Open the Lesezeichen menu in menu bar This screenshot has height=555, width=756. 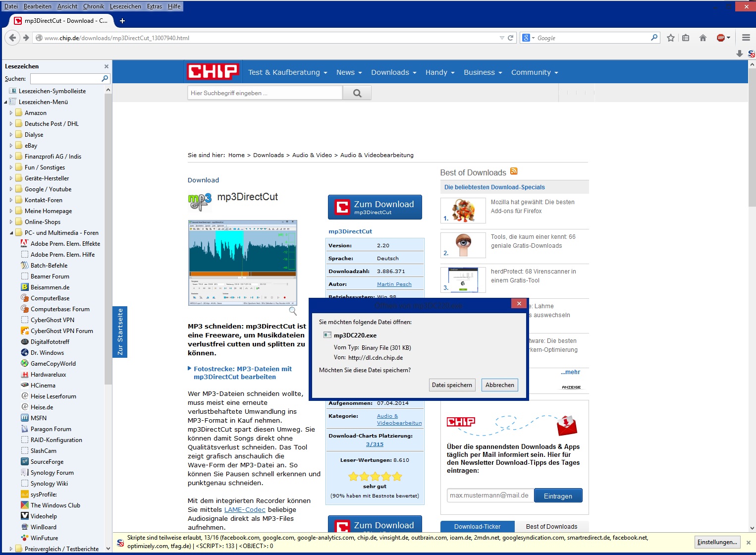[125, 6]
